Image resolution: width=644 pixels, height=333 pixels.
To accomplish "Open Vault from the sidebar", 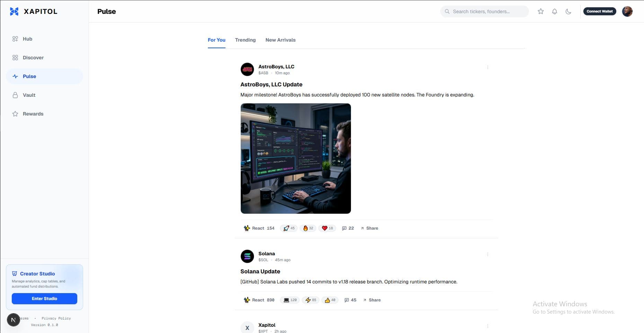I will point(29,95).
